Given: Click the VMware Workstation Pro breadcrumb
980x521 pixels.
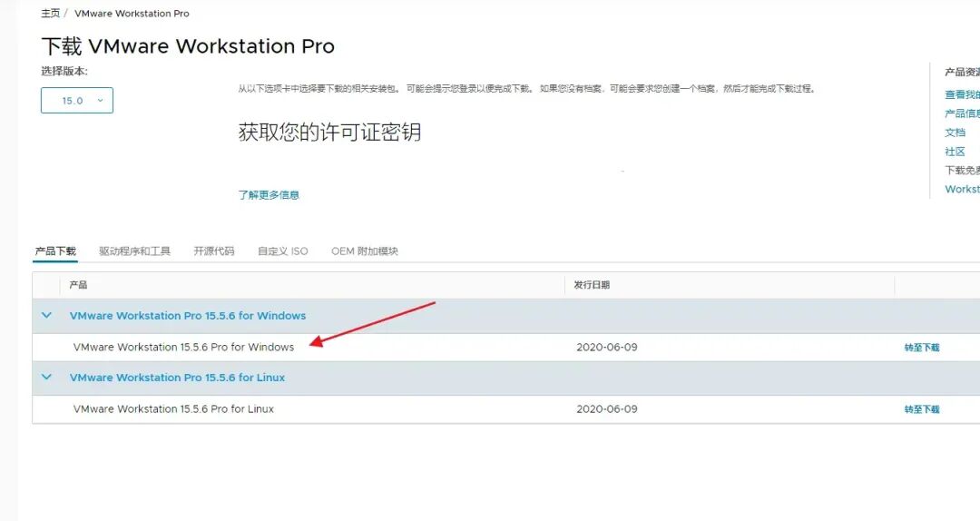Looking at the screenshot, I should click(132, 13).
